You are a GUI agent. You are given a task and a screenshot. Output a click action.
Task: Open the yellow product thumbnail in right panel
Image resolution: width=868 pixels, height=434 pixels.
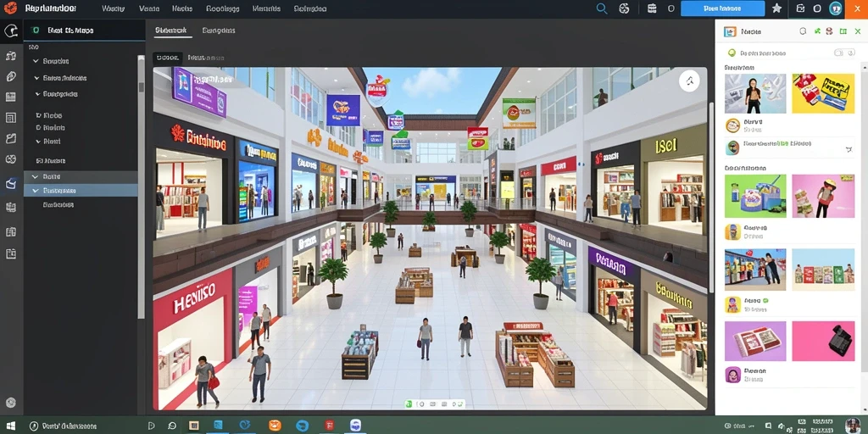(x=823, y=93)
